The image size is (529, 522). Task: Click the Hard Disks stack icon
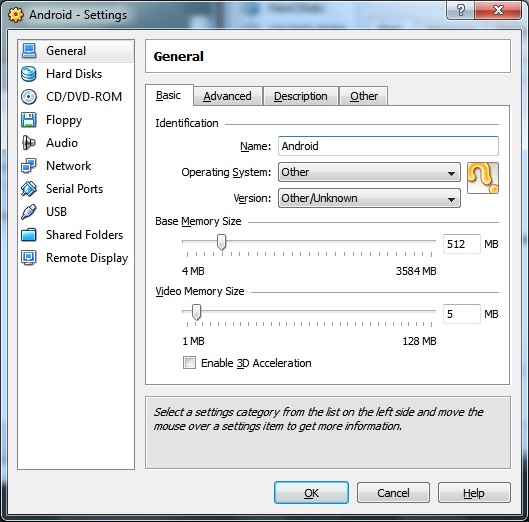click(x=29, y=74)
